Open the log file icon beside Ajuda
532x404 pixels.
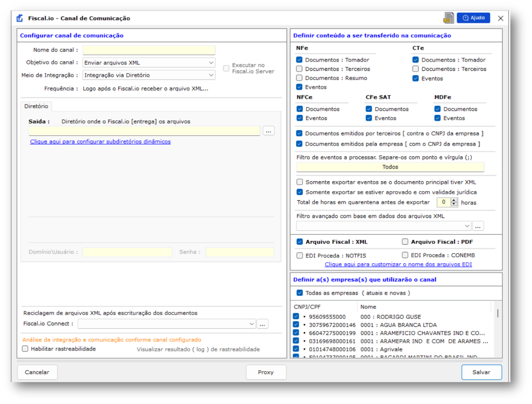(448, 18)
